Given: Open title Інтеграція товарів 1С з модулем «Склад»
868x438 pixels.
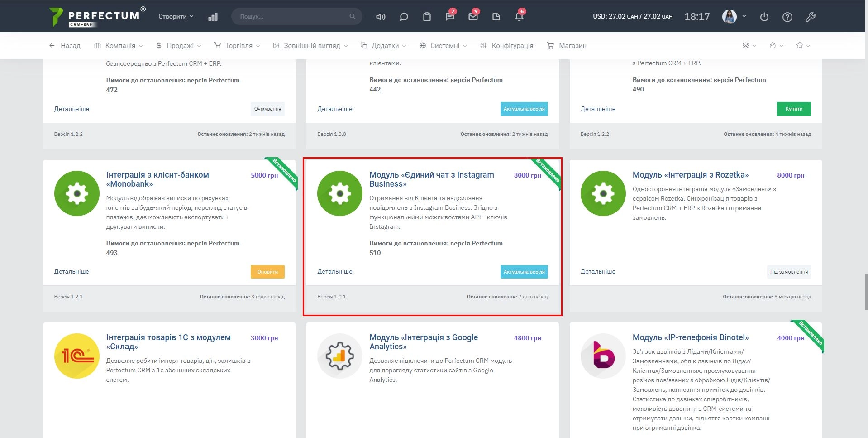Looking at the screenshot, I should pyautogui.click(x=168, y=342).
